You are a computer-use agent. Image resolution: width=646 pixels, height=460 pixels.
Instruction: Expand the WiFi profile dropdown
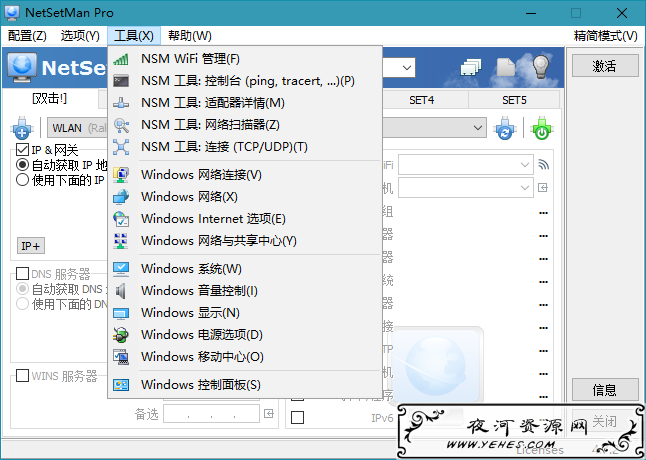[525, 165]
